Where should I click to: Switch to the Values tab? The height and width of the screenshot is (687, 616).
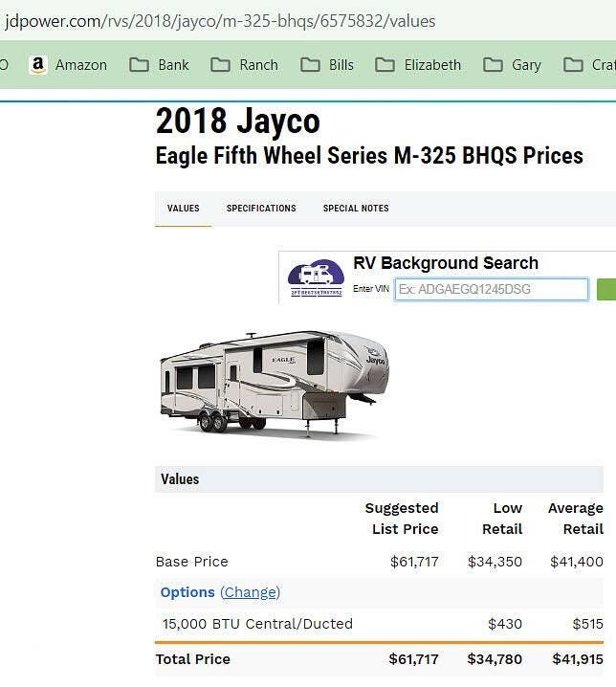point(183,209)
